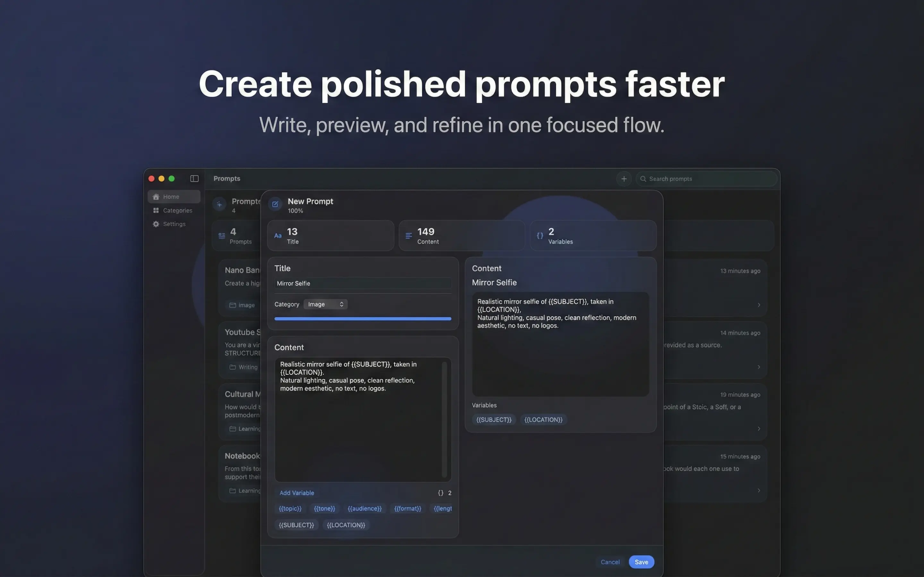Image resolution: width=924 pixels, height=577 pixels.
Task: Toggle the sidebar visibility icon
Action: click(194, 179)
